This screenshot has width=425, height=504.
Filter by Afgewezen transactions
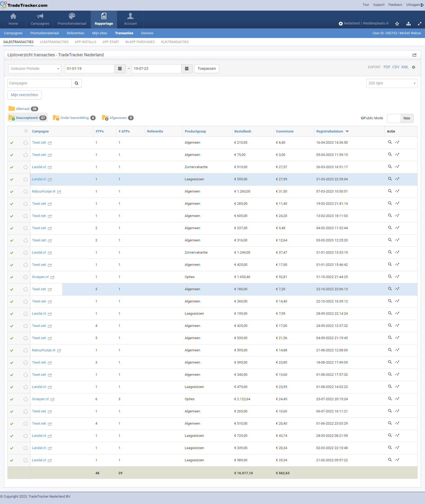tap(118, 118)
